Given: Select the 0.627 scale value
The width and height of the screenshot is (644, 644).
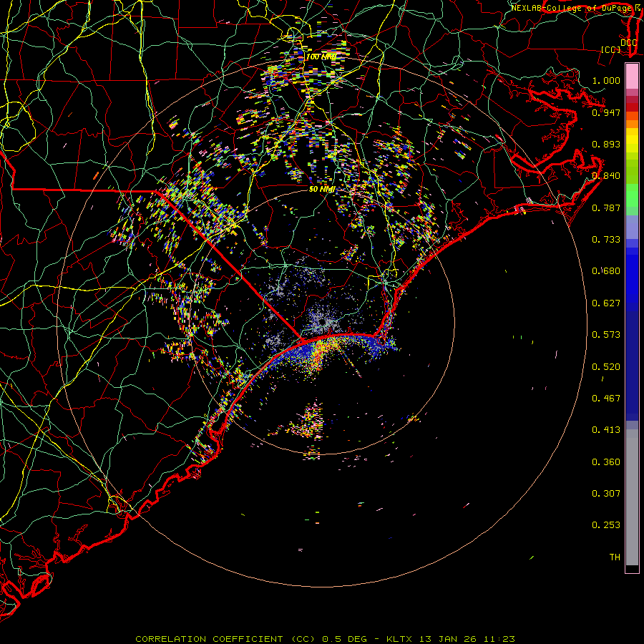Looking at the screenshot, I should [x=606, y=303].
